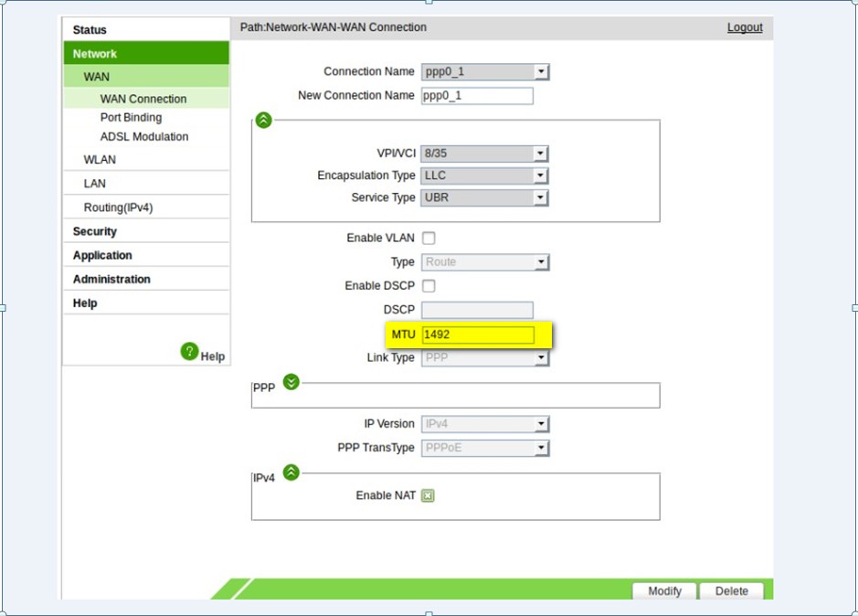
Task: Collapse the IPv4 section chevron icon
Action: [291, 473]
